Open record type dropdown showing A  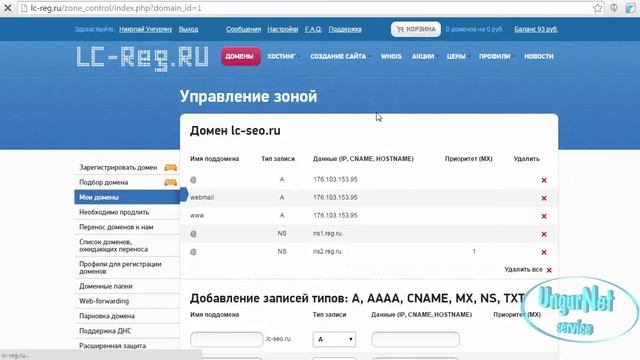(334, 339)
